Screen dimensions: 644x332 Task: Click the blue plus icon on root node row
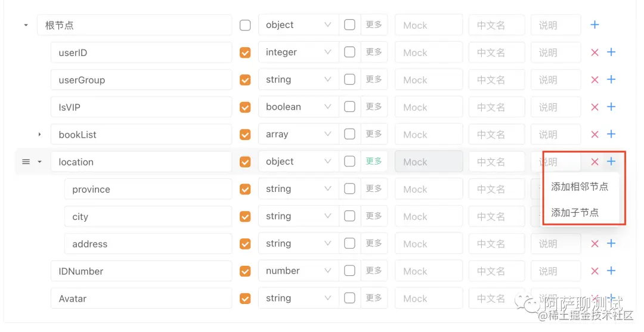pos(595,24)
